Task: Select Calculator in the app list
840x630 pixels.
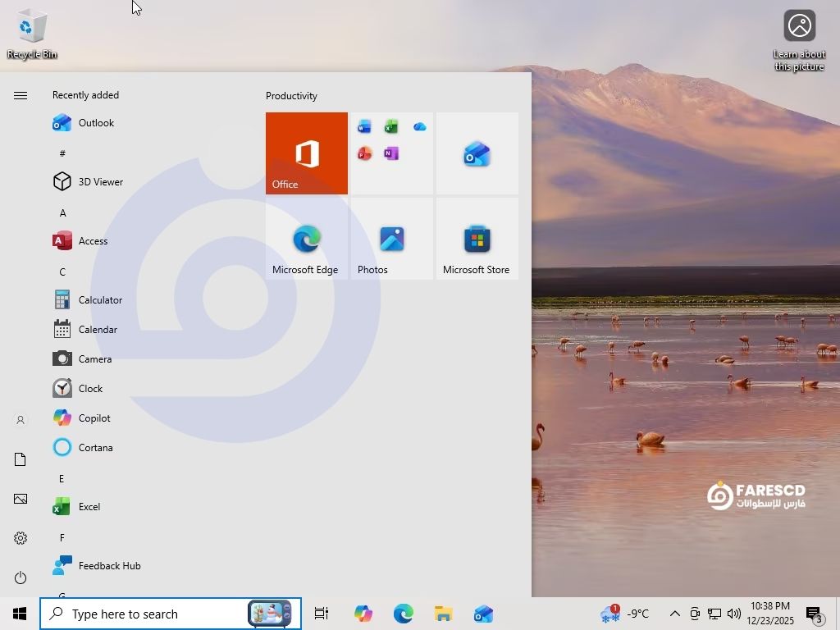Action: tap(100, 300)
